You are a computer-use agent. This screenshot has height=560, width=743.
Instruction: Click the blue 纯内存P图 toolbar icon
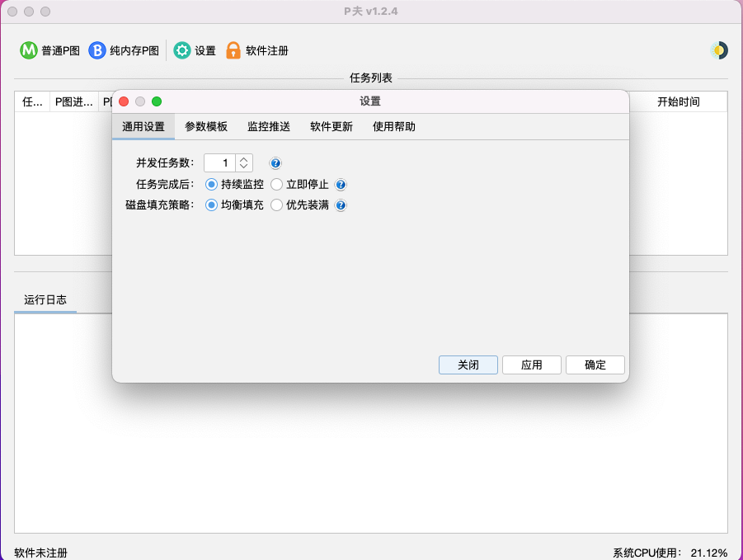click(97, 50)
